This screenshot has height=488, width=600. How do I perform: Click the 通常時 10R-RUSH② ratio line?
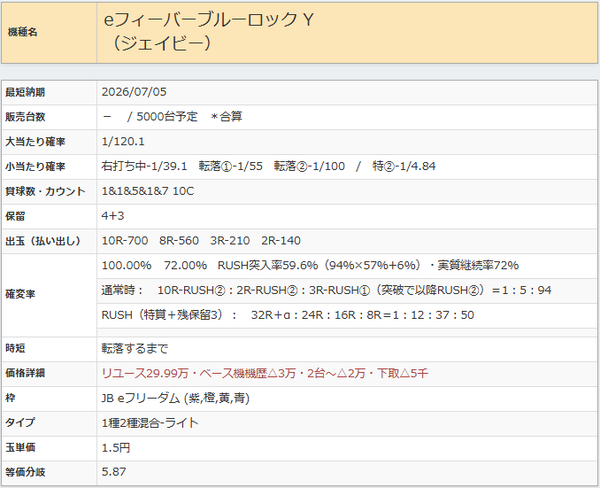326,290
